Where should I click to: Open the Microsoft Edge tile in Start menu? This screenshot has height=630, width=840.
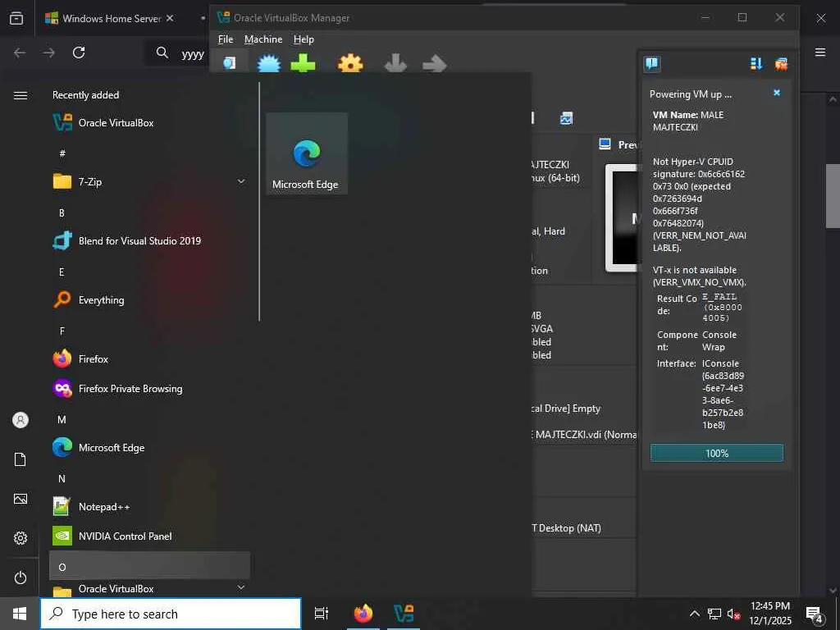[x=307, y=153]
